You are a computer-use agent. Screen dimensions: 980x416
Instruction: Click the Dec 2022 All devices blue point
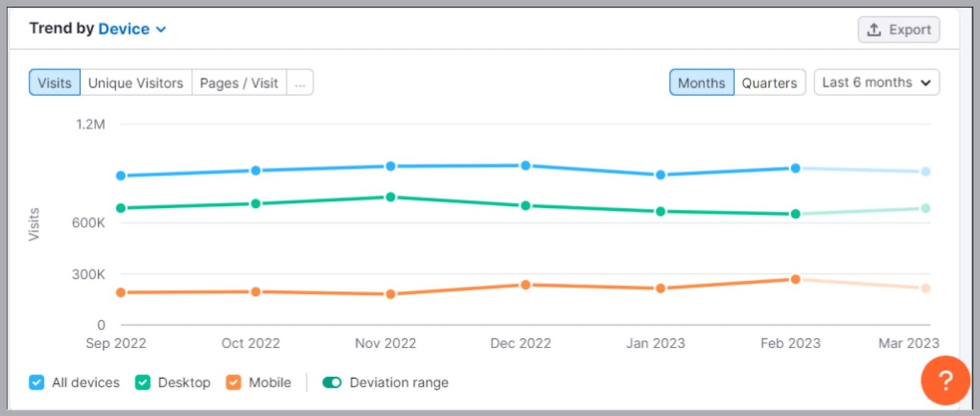tap(526, 165)
